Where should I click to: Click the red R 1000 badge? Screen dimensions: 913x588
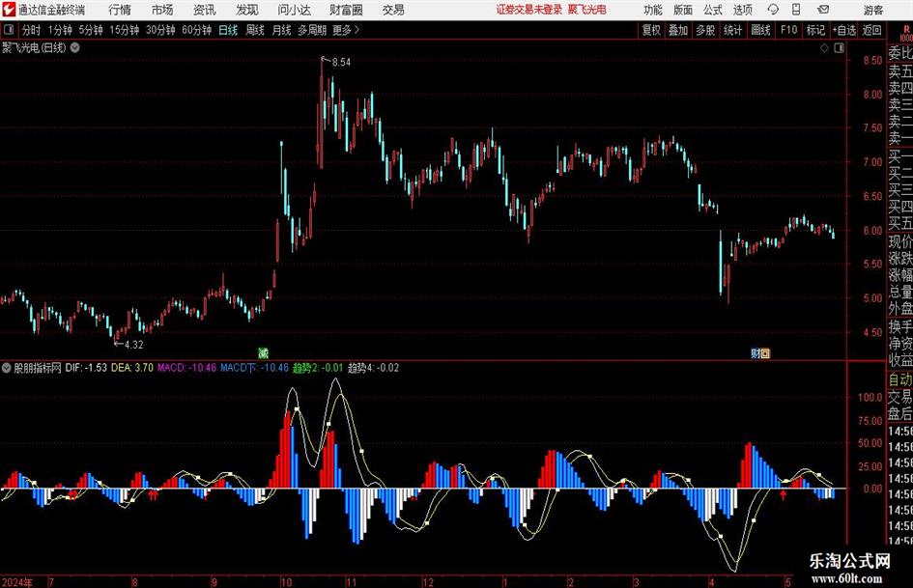pos(906,33)
